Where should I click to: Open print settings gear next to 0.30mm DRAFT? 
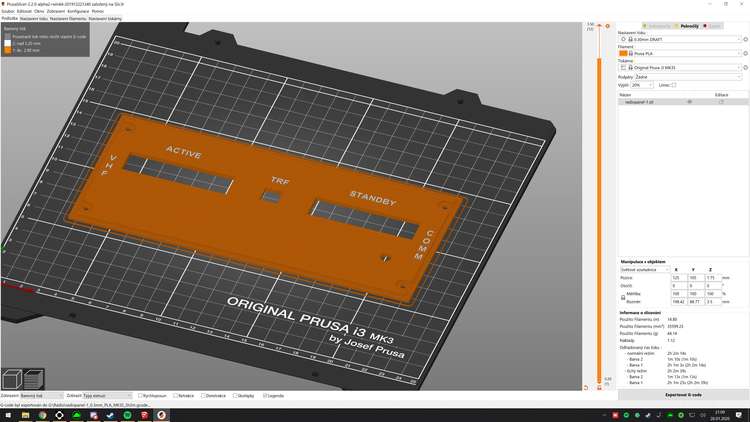745,39
